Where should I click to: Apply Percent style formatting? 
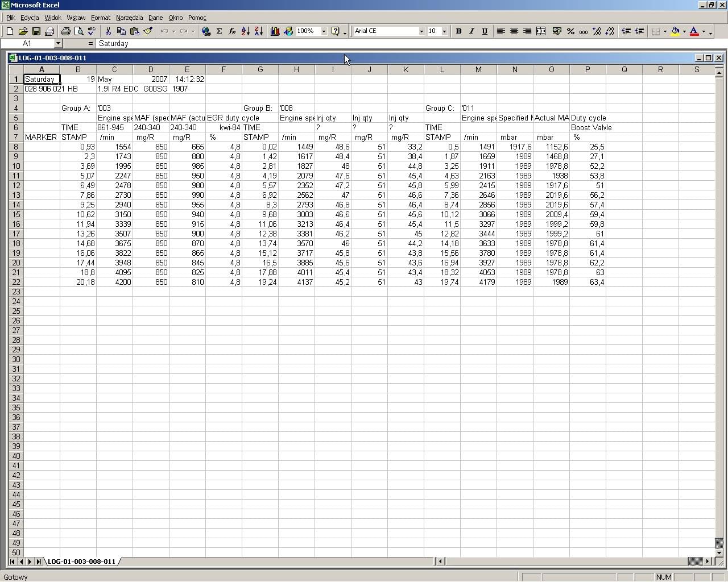(570, 31)
